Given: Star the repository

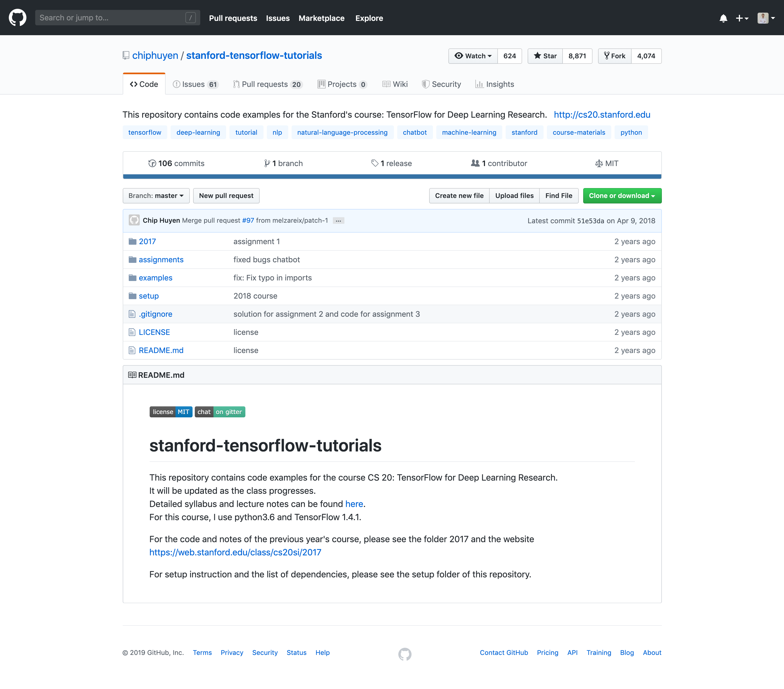Looking at the screenshot, I should click(x=545, y=56).
